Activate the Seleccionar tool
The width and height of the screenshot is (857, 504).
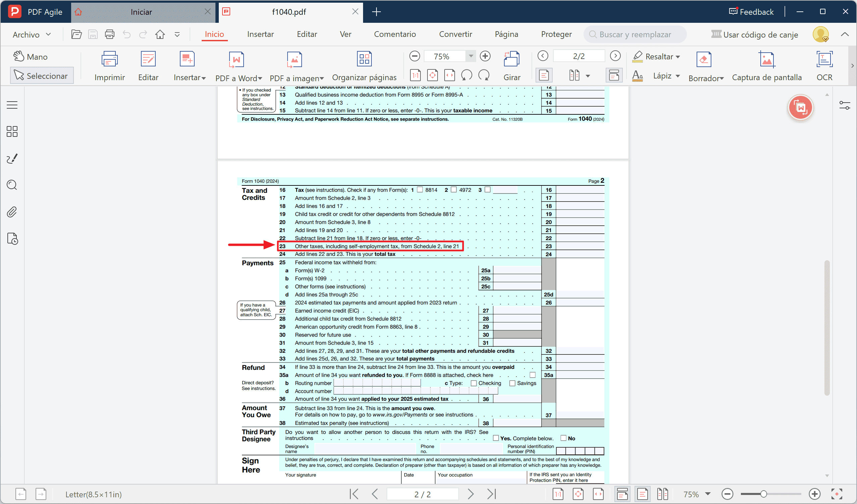42,75
